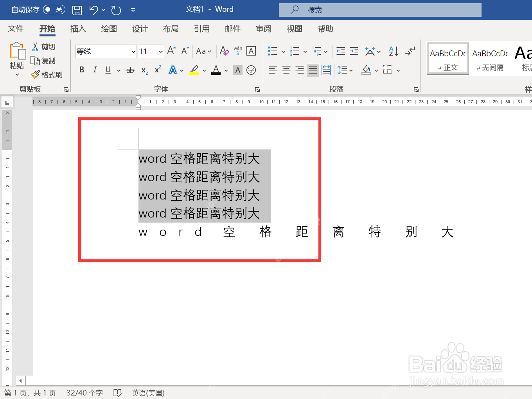Toggle Superscript formatting

158,70
